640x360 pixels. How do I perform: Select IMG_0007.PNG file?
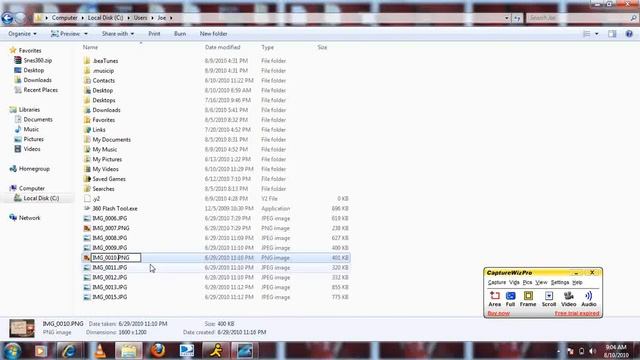point(107,228)
